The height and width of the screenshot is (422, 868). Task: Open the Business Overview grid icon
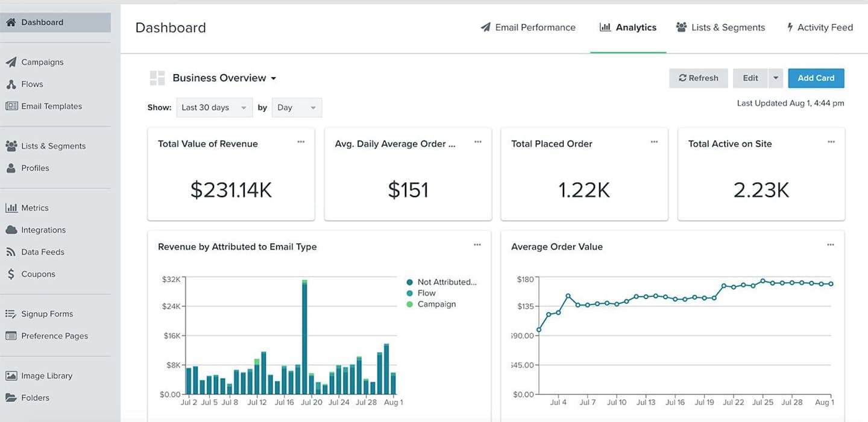coord(157,78)
